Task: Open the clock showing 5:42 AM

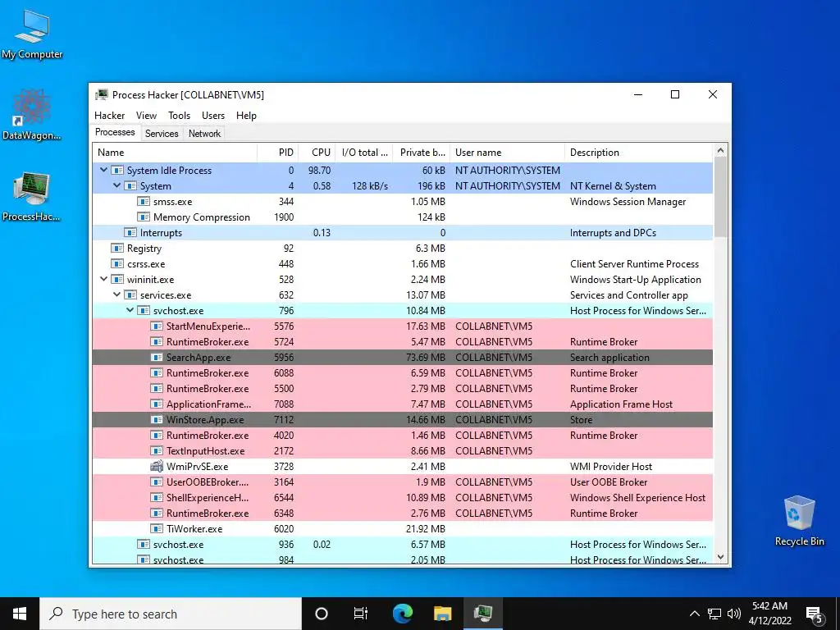Action: click(769, 614)
